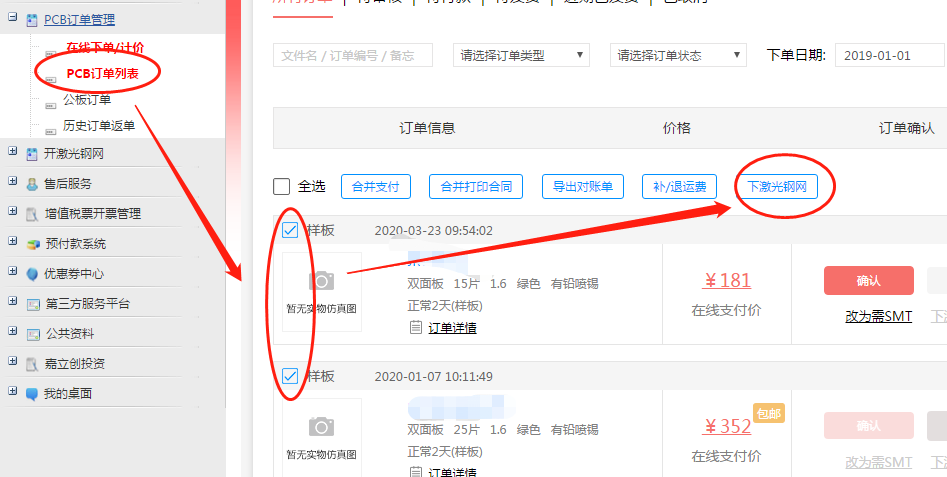Viewport: 947px width, 477px height.
Task: Open the 请选择订单状态 dropdown
Action: tap(678, 55)
